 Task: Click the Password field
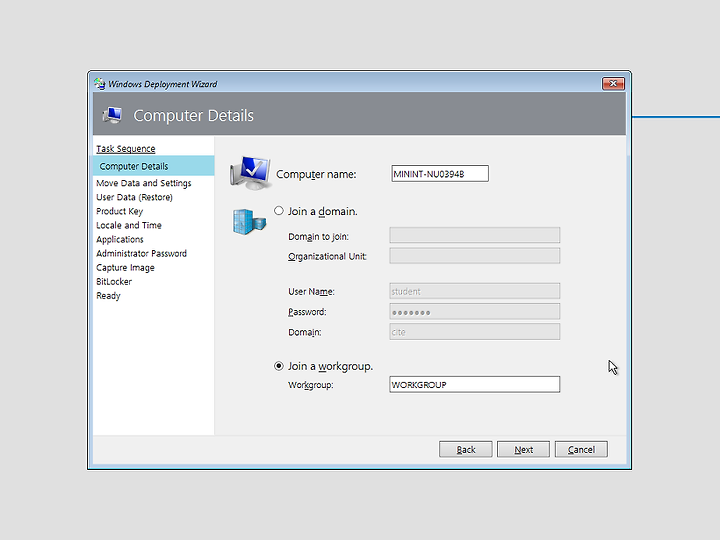[x=475, y=311]
